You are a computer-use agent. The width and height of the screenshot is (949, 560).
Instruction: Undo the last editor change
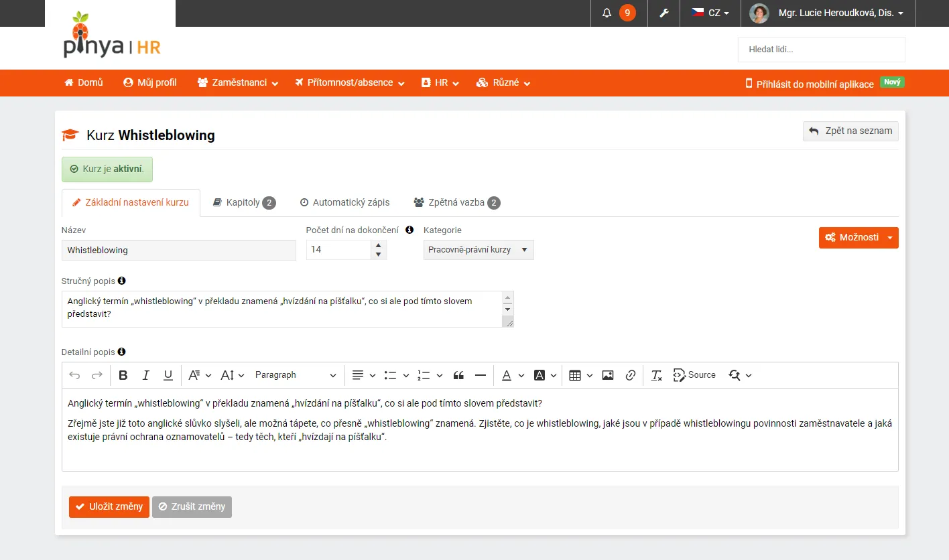point(74,375)
